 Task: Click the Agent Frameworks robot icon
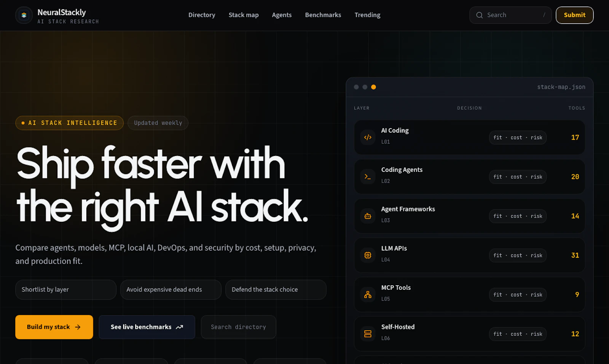368,216
